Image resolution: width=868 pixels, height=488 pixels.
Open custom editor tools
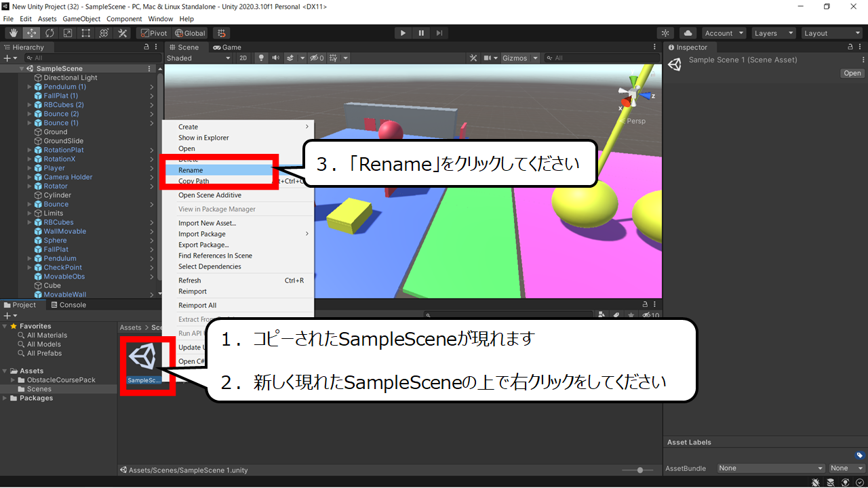pos(123,33)
